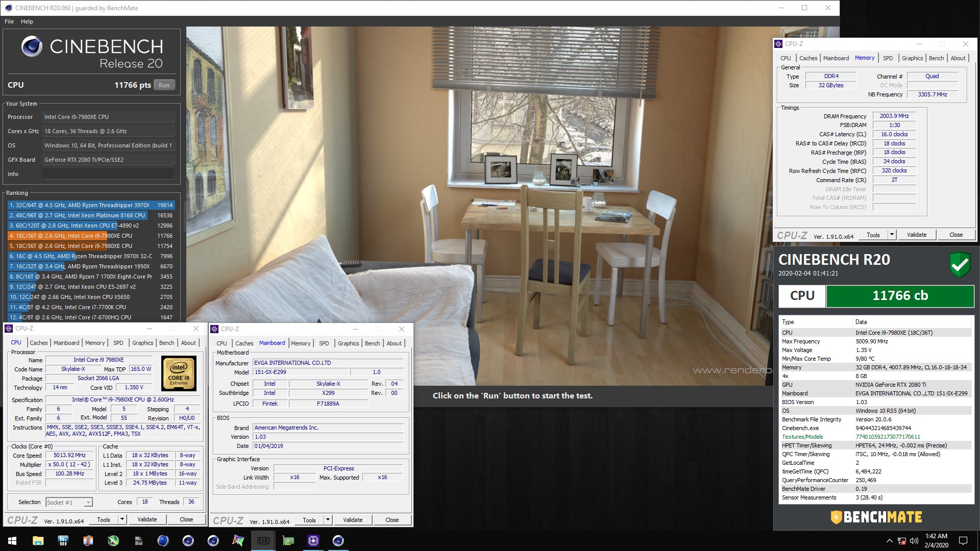Open File Explorer from the taskbar
This screenshot has width=980, height=551.
coord(38,541)
